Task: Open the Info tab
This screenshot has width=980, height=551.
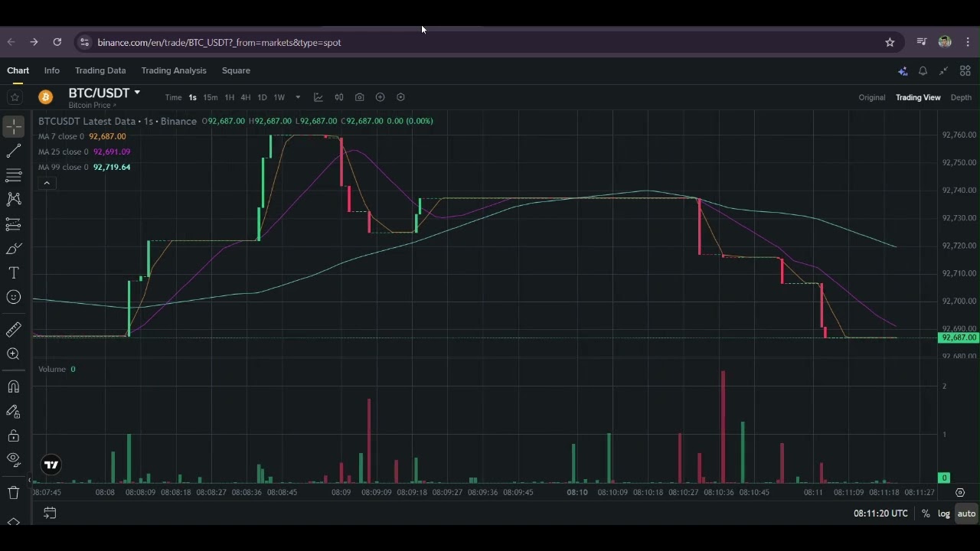Action: click(x=52, y=70)
